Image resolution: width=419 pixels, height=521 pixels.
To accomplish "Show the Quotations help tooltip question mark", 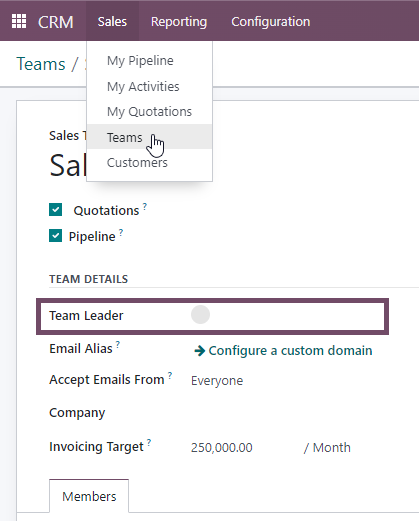I will 145,206.
